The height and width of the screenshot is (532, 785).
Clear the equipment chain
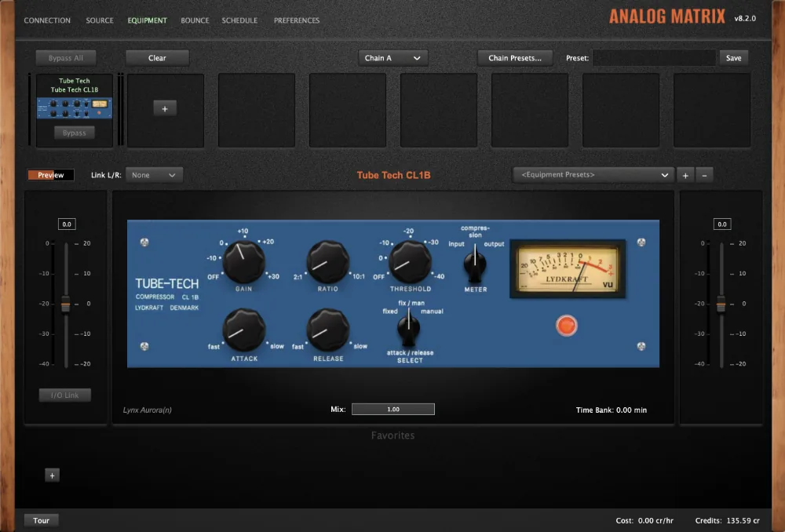click(x=157, y=58)
